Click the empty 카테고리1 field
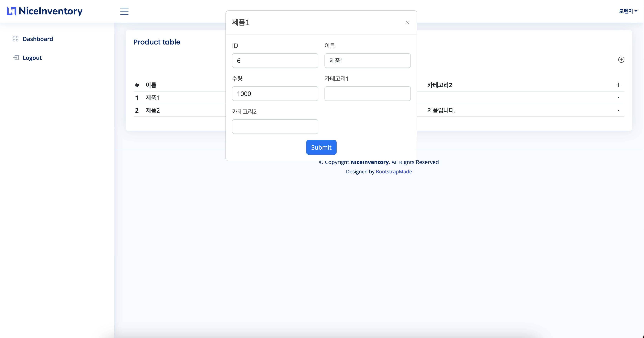Viewport: 644px width, 338px height. (x=367, y=94)
